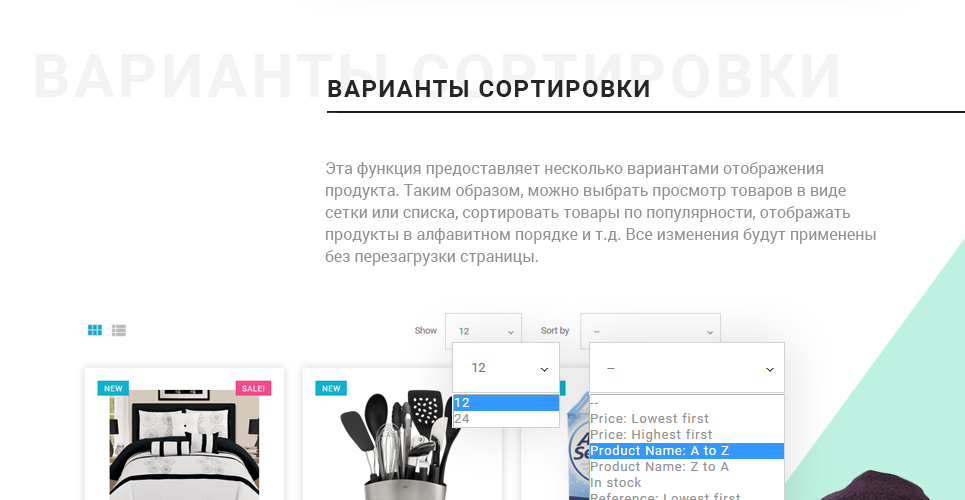This screenshot has width=965, height=500.
Task: Click the ВАРИАНТЫ СОРТИРОВКИ heading
Action: click(x=489, y=89)
